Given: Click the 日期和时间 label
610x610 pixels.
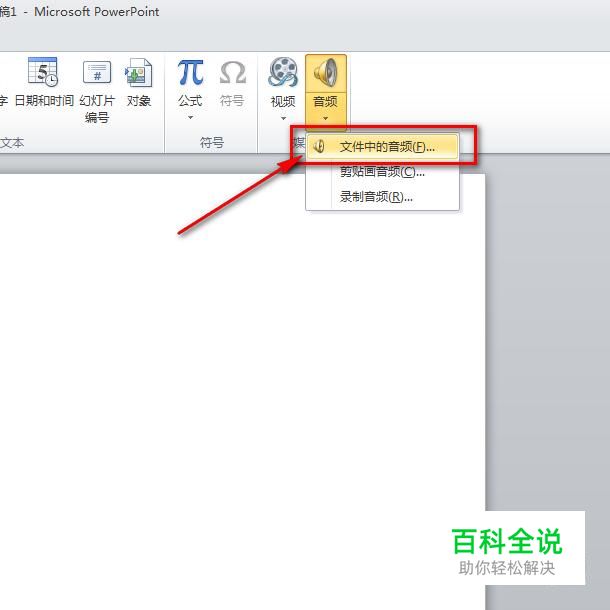Looking at the screenshot, I should tap(44, 101).
